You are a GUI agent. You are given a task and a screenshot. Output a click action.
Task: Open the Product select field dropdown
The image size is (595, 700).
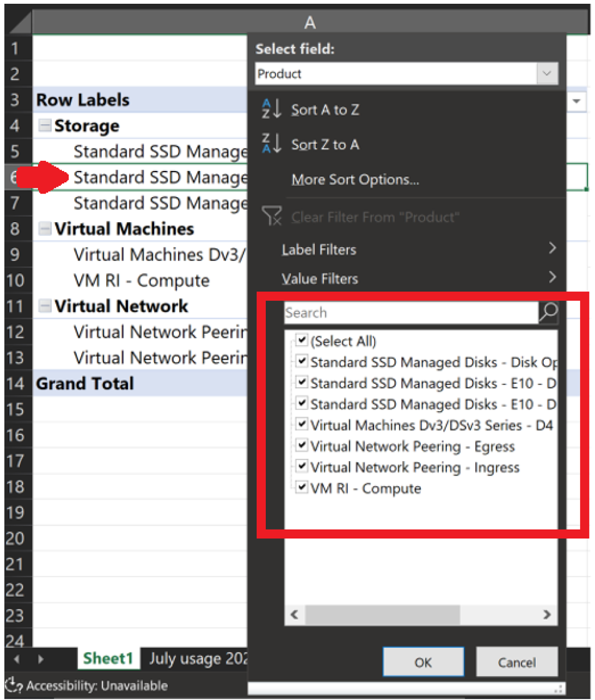(x=547, y=74)
